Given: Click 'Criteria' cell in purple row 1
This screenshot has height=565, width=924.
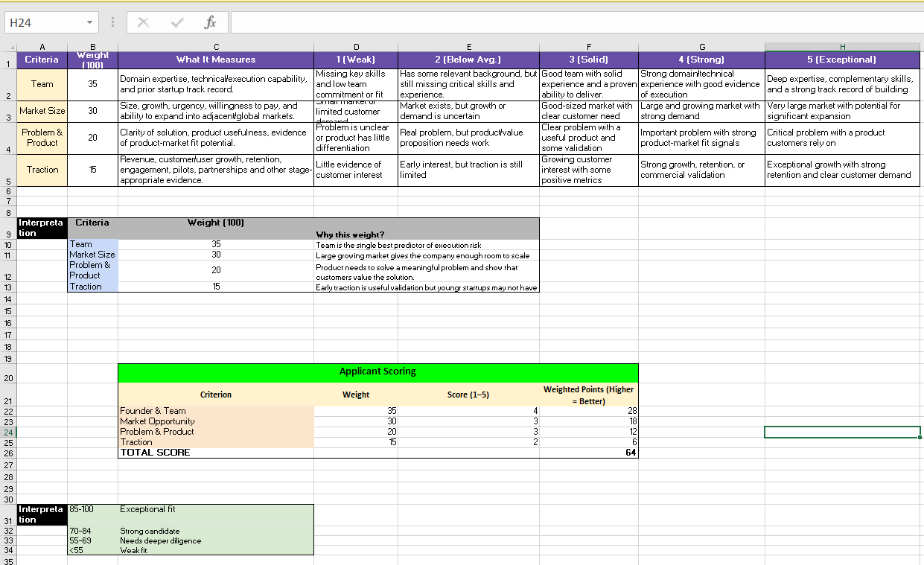Looking at the screenshot, I should (42, 60).
